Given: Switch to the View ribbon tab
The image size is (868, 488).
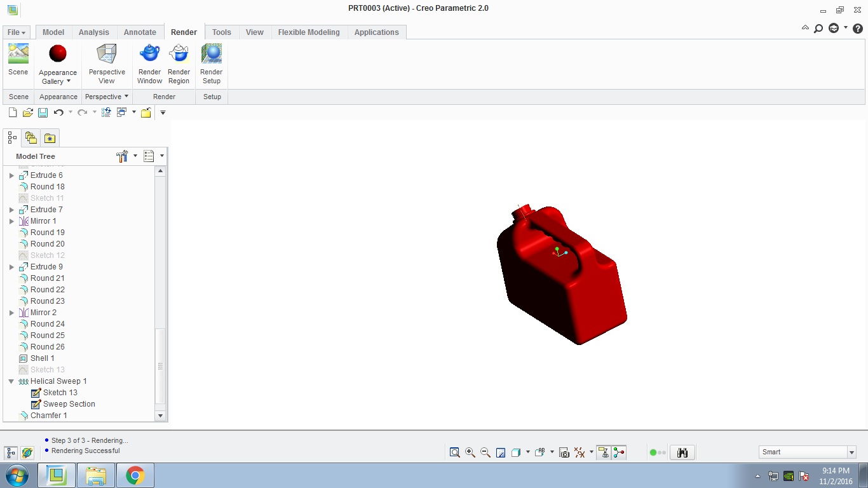Looking at the screenshot, I should pos(255,32).
